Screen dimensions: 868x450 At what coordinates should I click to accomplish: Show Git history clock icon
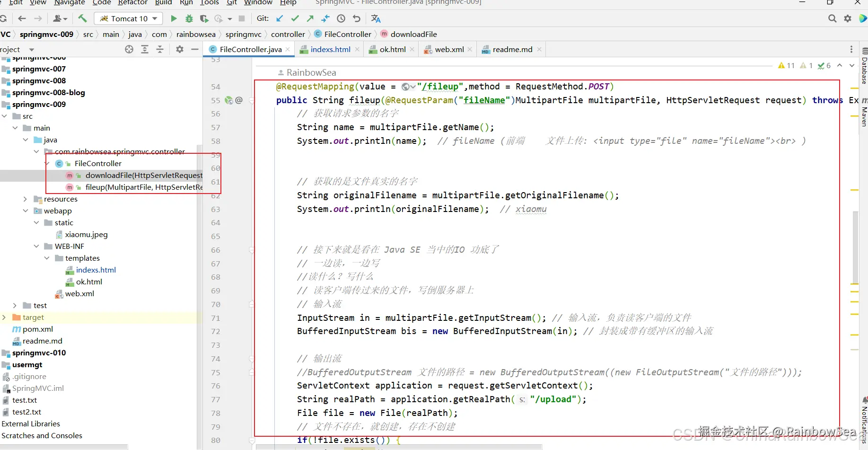pyautogui.click(x=341, y=18)
